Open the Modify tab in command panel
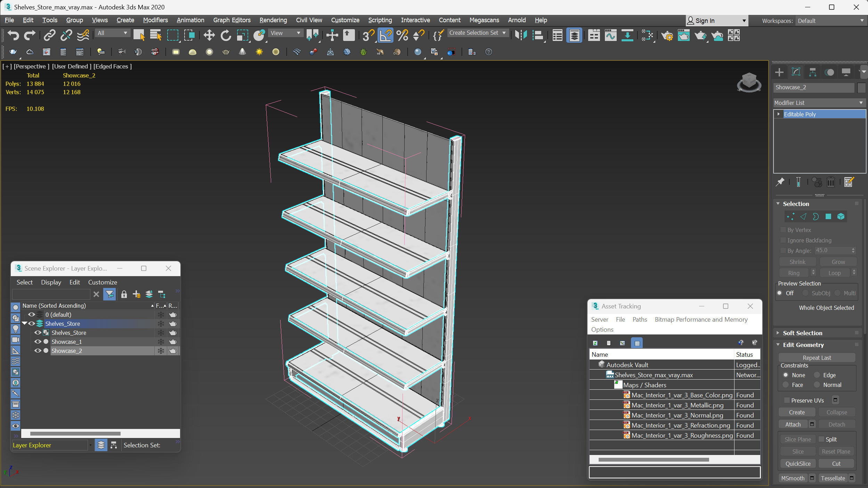Viewport: 868px width, 488px height. 796,72
